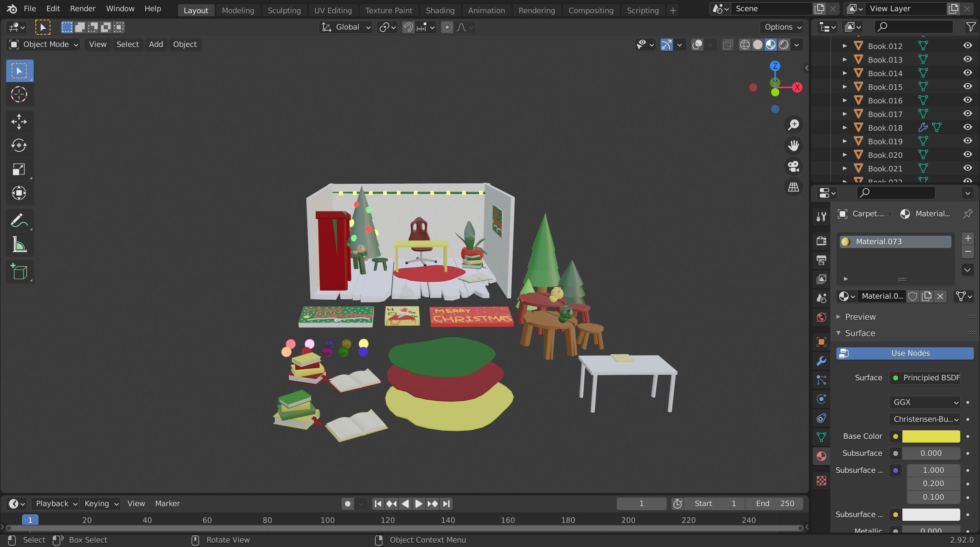Open the Texture properties checker tab

821,481
